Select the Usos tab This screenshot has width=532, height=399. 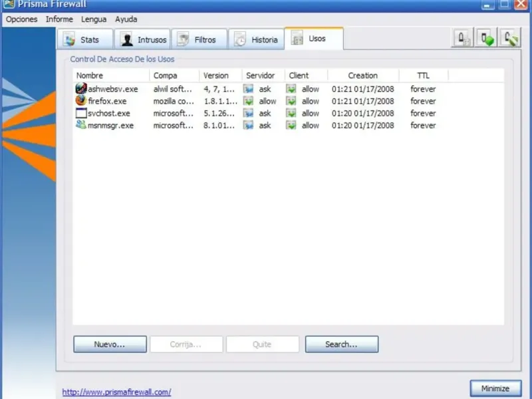(x=314, y=39)
